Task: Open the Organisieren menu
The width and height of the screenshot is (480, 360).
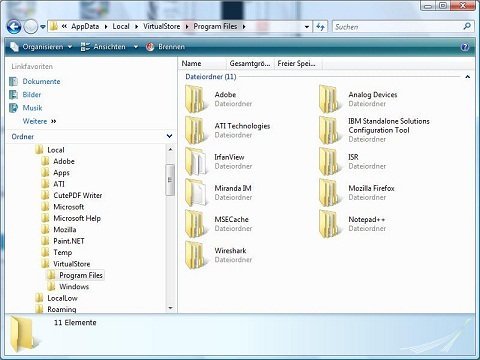Action: [x=41, y=47]
